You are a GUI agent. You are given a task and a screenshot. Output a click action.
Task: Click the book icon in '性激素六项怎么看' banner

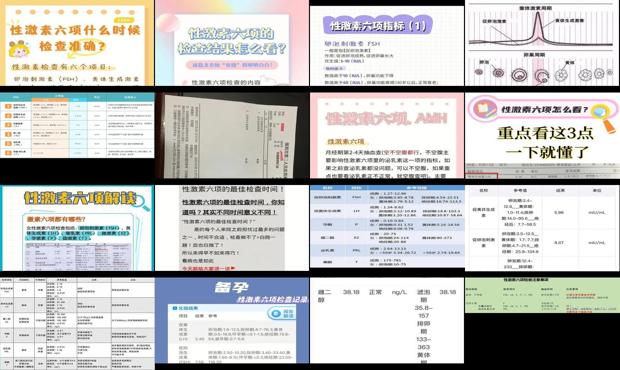[x=484, y=109]
